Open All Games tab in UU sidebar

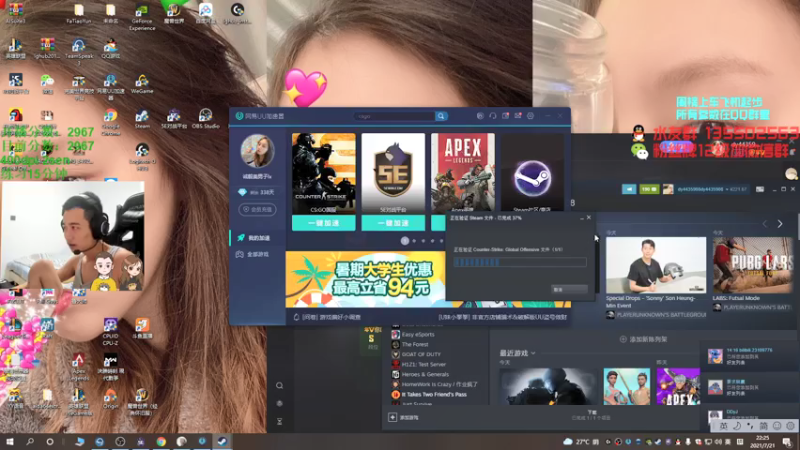(258, 254)
